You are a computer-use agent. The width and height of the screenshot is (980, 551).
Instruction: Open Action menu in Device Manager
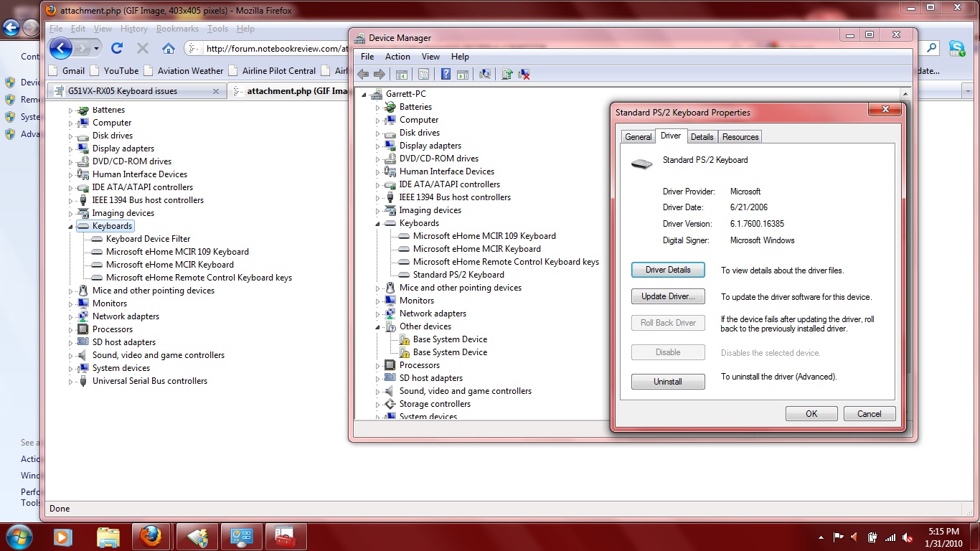[x=397, y=57]
